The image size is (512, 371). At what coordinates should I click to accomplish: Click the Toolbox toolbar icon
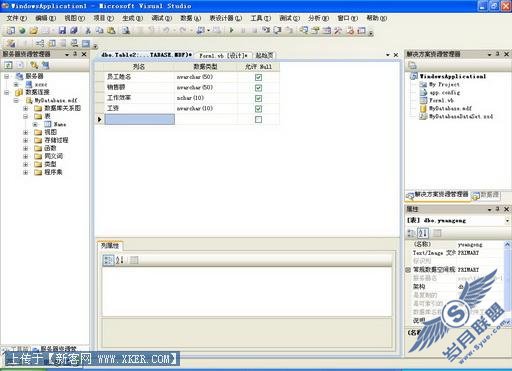pos(338,31)
